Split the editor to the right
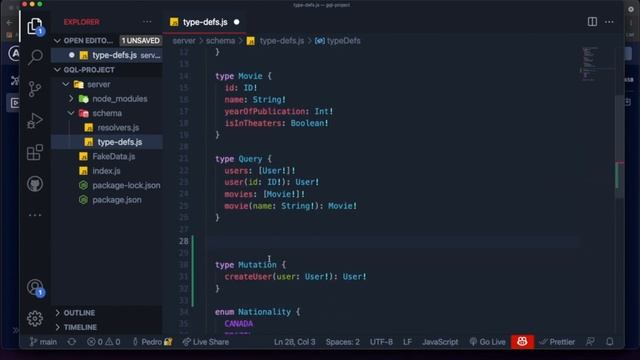Viewport: 640px width, 360px height. pos(592,22)
